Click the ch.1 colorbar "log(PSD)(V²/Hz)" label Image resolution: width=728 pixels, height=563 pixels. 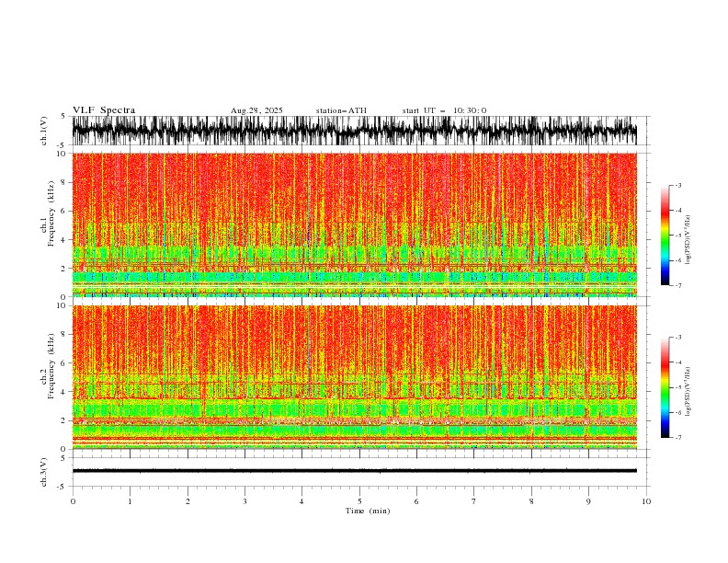pos(688,240)
